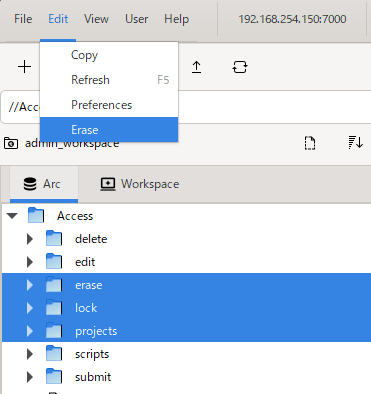
Task: Choose Copy from Edit menu
Action: [109, 55]
